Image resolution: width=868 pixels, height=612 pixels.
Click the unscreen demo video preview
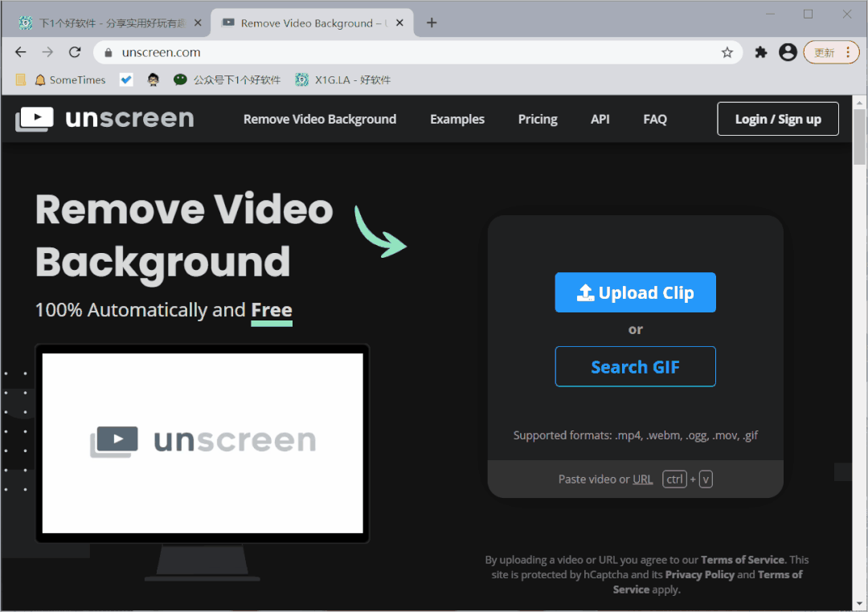tap(203, 443)
